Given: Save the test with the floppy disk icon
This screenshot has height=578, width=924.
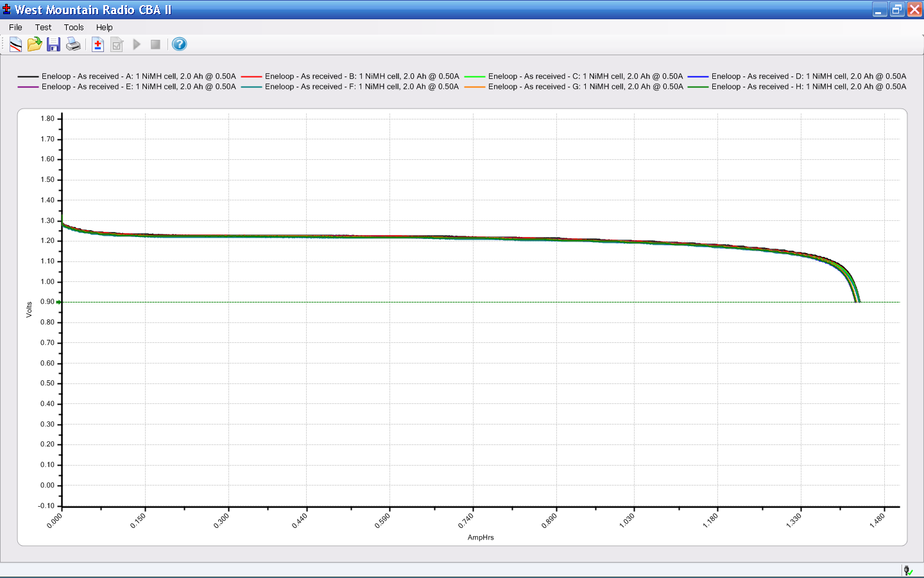Looking at the screenshot, I should (54, 44).
